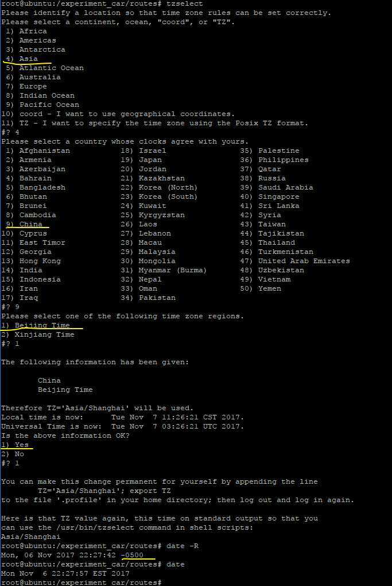The height and width of the screenshot is (586, 392).
Task: Click the 'Bangladesh' entry
Action: (42, 188)
